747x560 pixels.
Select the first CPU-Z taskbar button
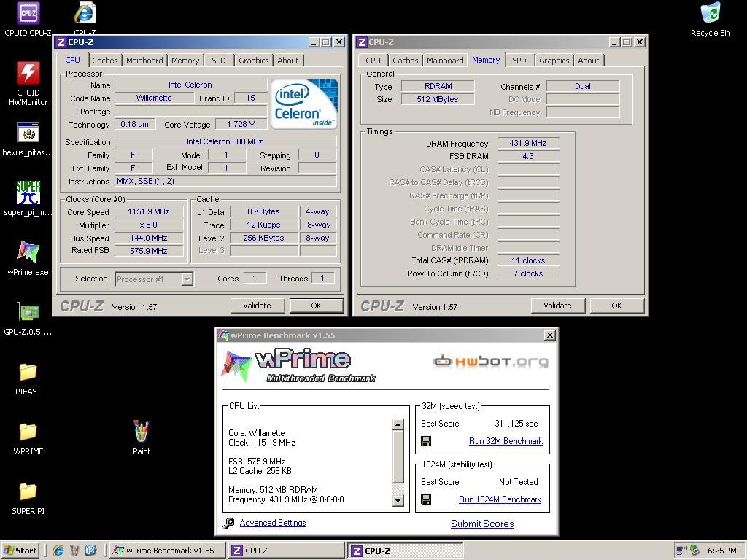(x=285, y=551)
